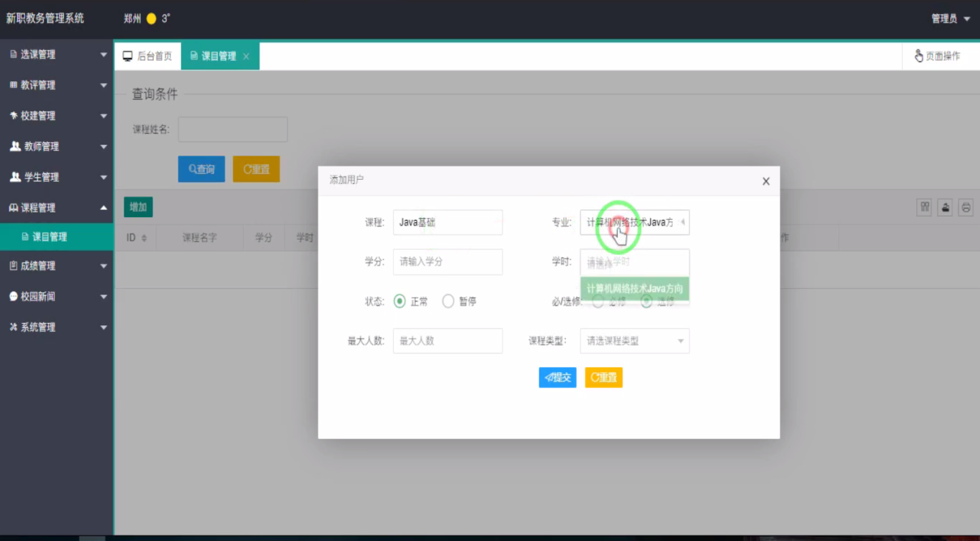Close the 添加用户 dialog
The height and width of the screenshot is (541, 980).
(x=766, y=181)
